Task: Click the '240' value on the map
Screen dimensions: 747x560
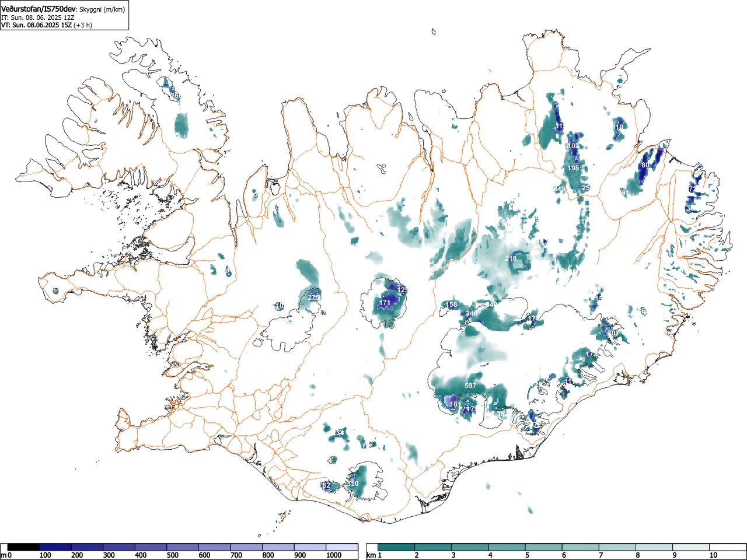Action: 472,313
